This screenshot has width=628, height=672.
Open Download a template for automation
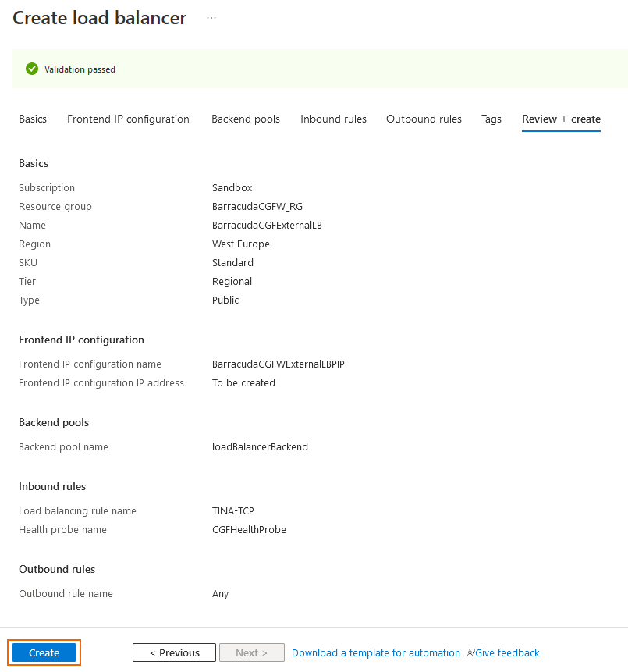pos(375,652)
